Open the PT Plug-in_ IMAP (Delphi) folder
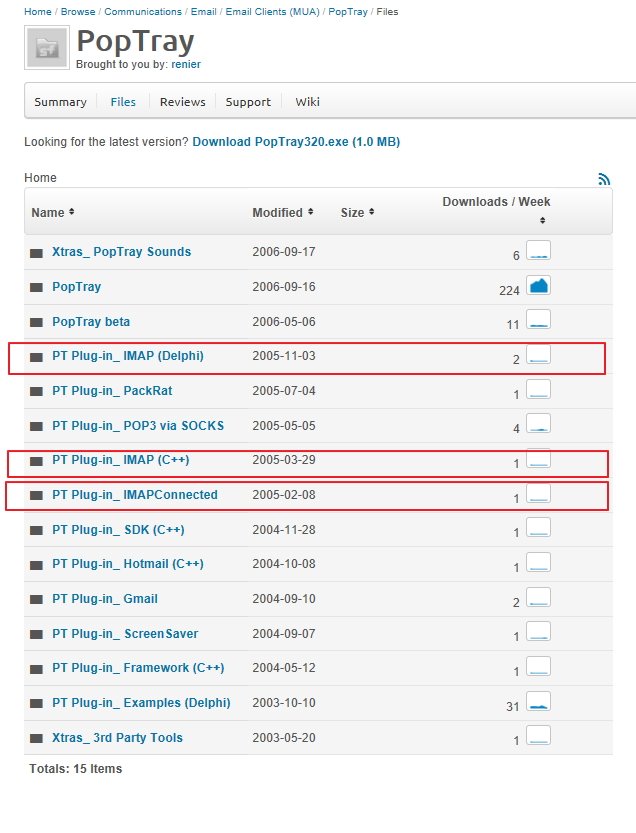Image resolution: width=636 pixels, height=833 pixels. click(x=128, y=356)
